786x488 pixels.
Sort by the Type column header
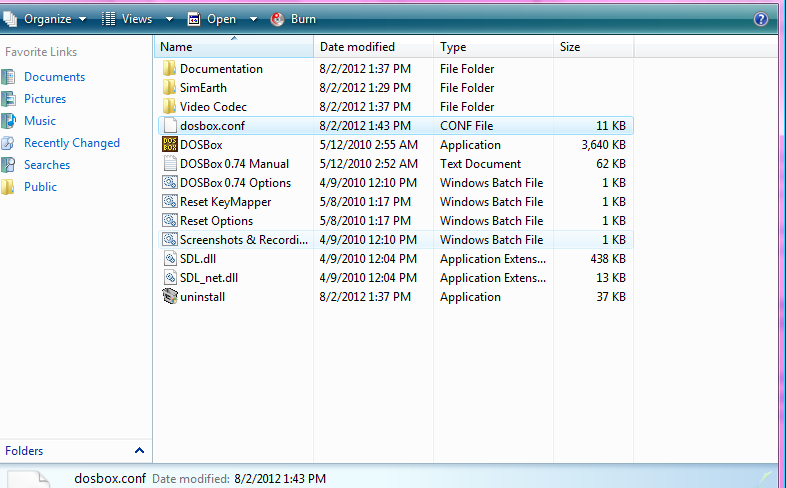[x=493, y=47]
